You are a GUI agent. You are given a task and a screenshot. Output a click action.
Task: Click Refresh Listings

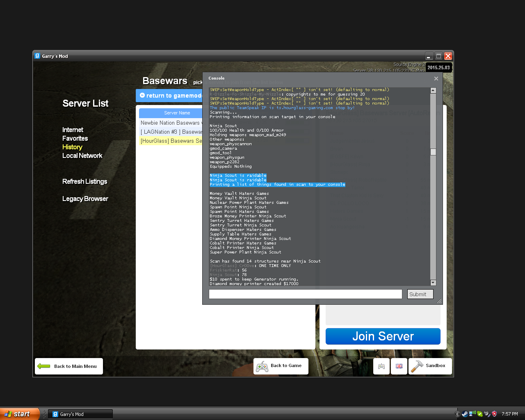(84, 181)
